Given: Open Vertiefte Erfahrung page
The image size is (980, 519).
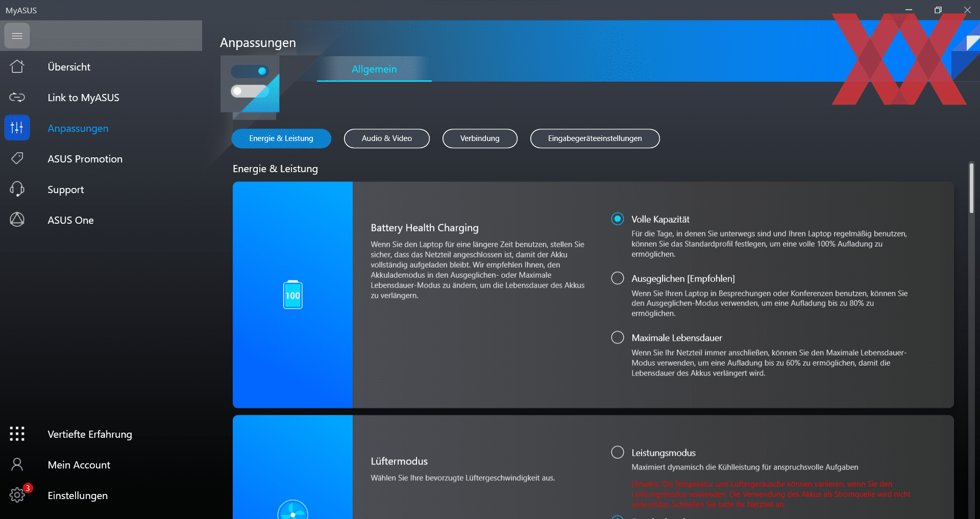Looking at the screenshot, I should pyautogui.click(x=90, y=434).
